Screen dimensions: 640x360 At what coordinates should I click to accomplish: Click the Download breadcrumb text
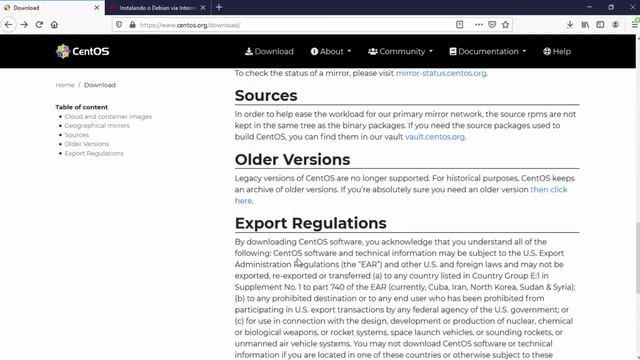100,85
